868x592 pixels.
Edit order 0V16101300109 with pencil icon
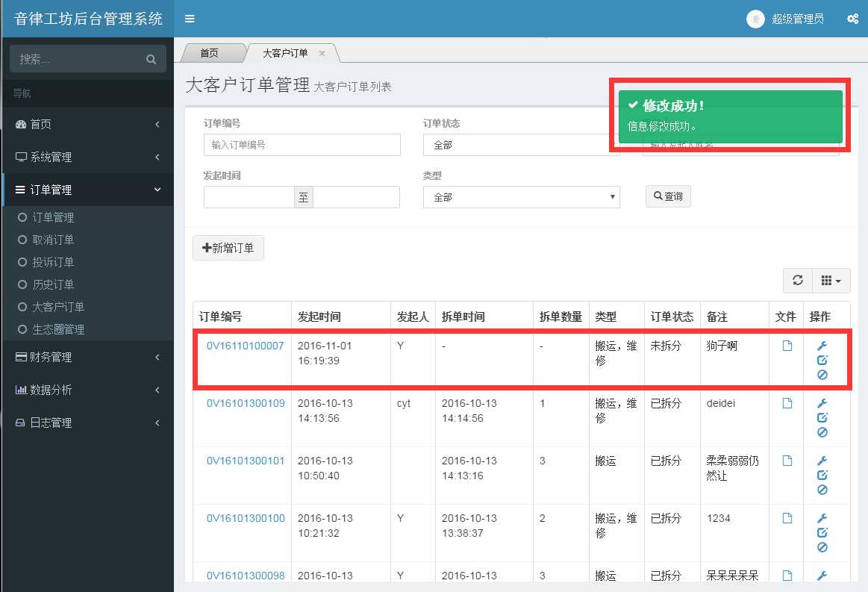point(822,417)
